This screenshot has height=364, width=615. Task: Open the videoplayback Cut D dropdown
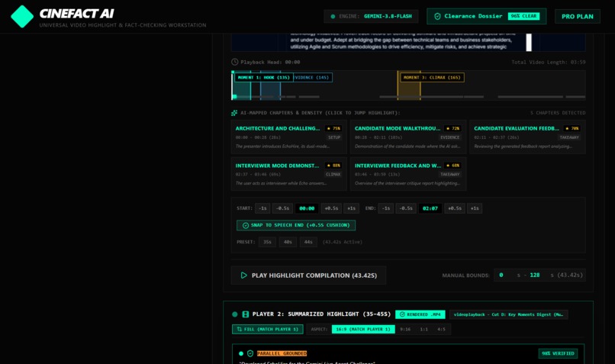(508, 314)
